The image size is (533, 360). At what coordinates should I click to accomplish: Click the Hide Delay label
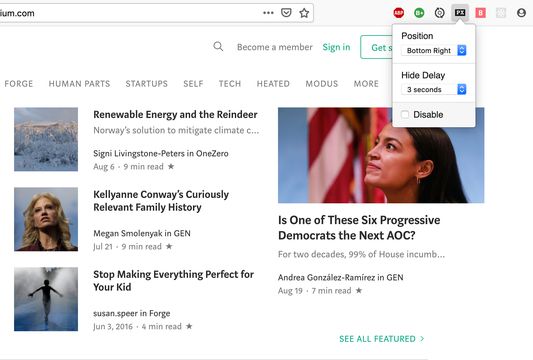pyautogui.click(x=423, y=75)
